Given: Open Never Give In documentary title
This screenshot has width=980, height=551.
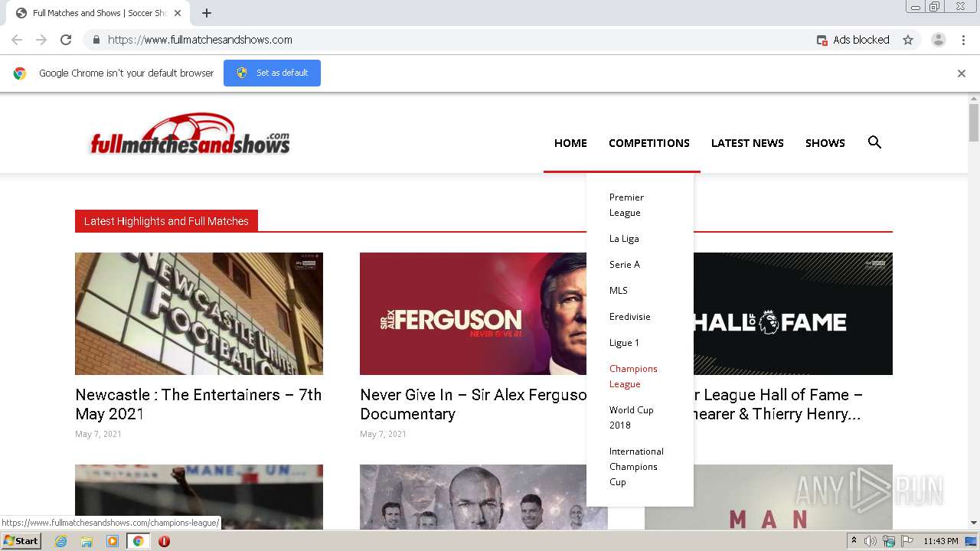Looking at the screenshot, I should point(473,404).
